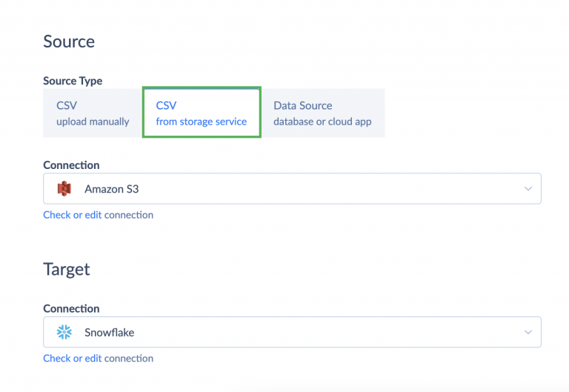
Task: Choose CSV from storage service option
Action: click(x=201, y=113)
